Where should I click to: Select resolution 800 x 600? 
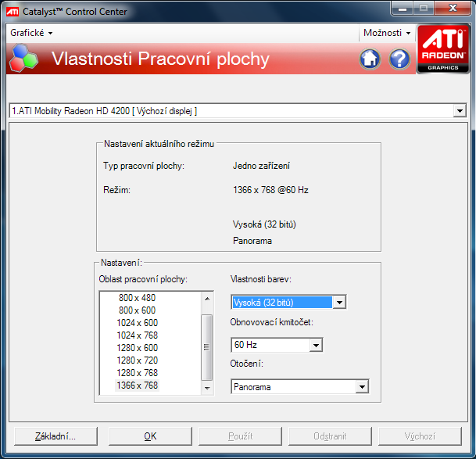pyautogui.click(x=137, y=310)
